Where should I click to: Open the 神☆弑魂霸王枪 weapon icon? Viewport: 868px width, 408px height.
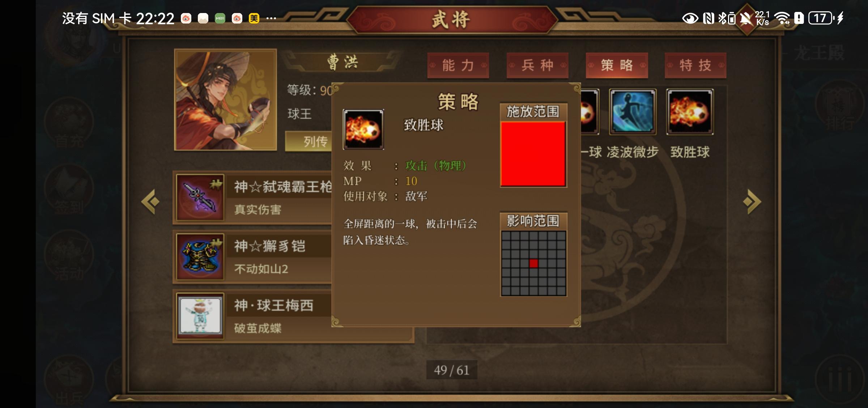200,197
